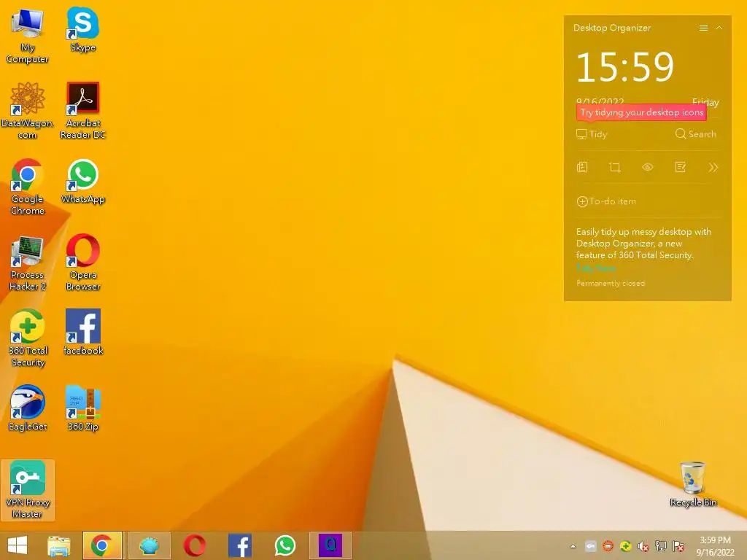Open the notes edit icon
The image size is (747, 560).
(681, 167)
